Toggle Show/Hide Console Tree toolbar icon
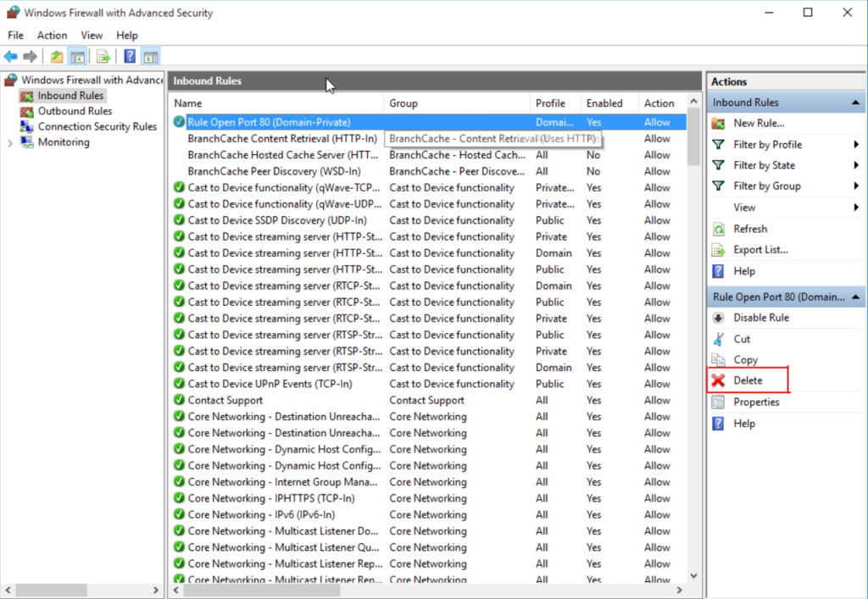Image resolution: width=868 pixels, height=599 pixels. 77,57
